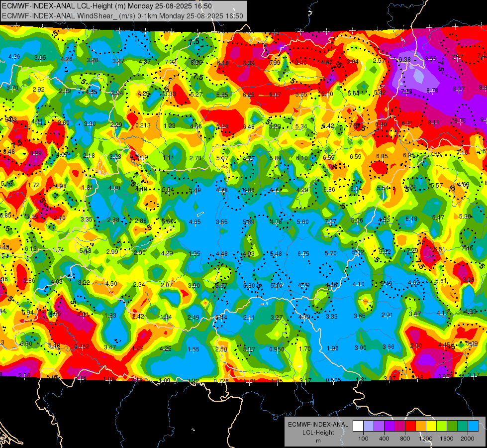Viewport: 487px width, 448px height.
Task: Click the wind shear value '0.950'
Action: (x=277, y=349)
